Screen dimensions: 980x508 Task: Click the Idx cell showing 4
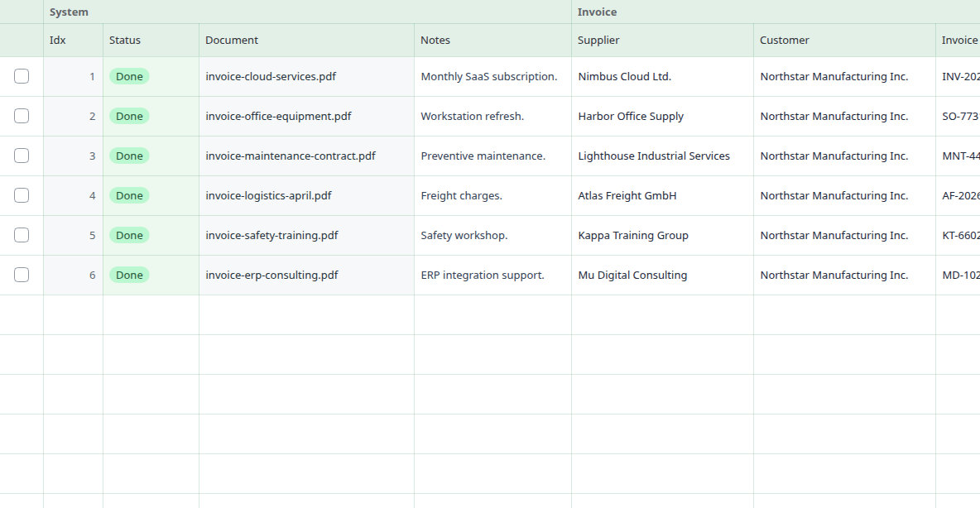[x=73, y=195]
